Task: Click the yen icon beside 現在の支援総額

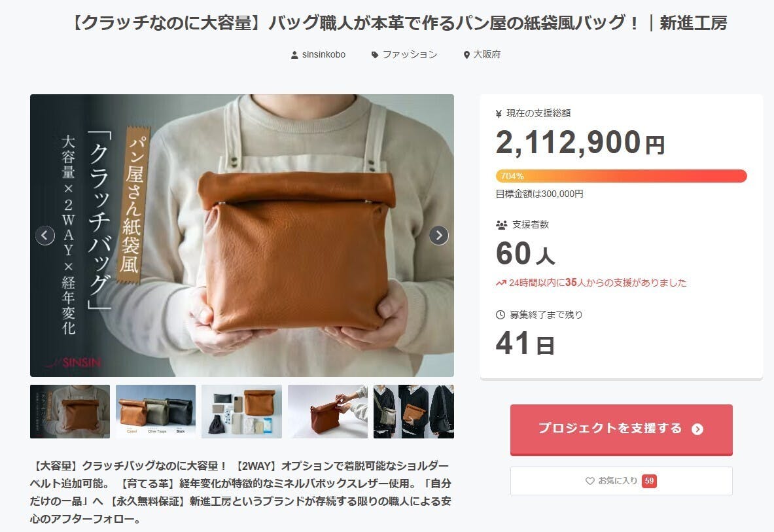Action: 499,114
